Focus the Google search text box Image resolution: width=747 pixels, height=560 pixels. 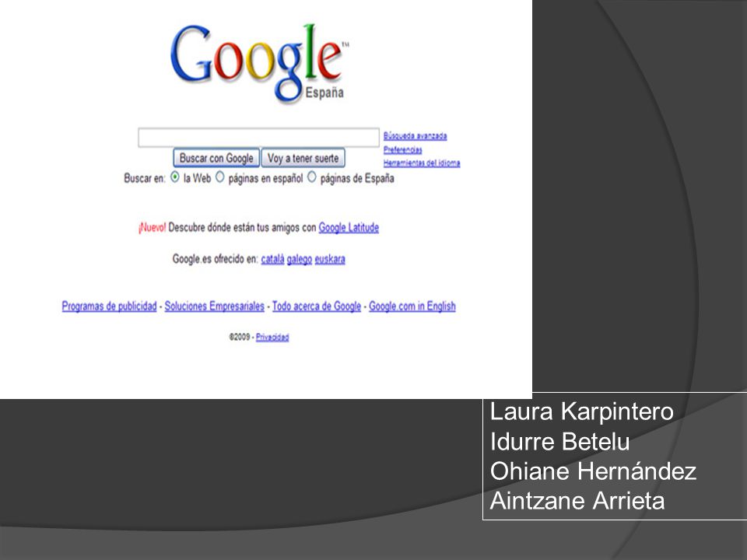coord(258,137)
